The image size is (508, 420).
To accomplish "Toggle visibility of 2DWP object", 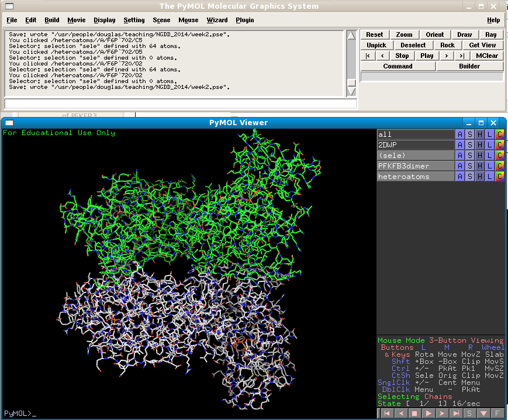I will [x=415, y=145].
